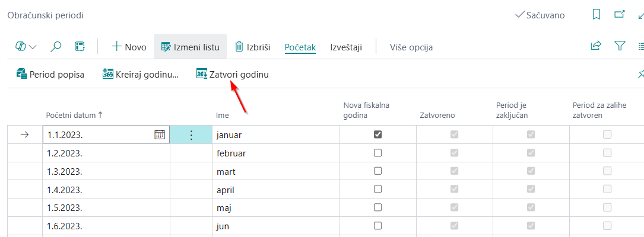Viewport: 644px width, 237px height.
Task: Open Više opcija menu
Action: point(411,47)
